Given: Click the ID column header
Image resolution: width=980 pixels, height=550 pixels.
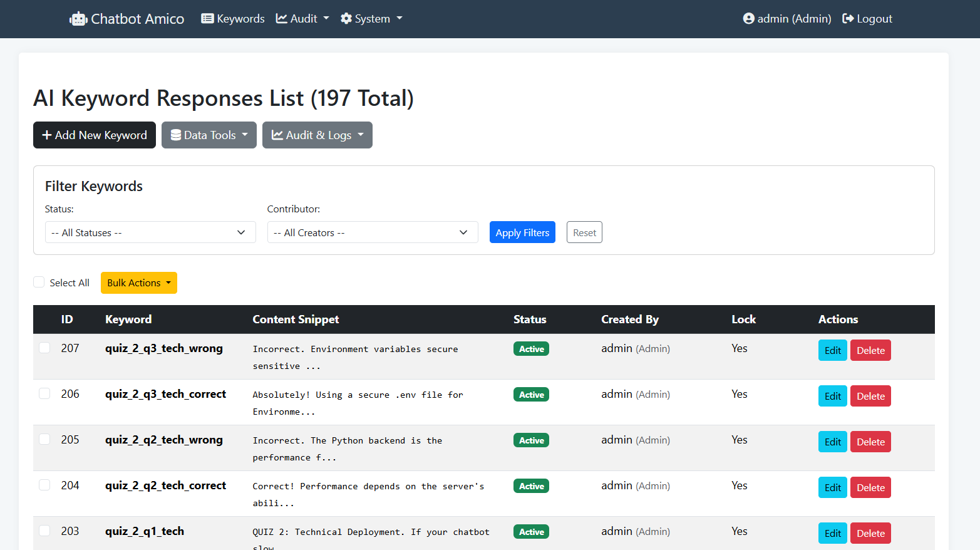Looking at the screenshot, I should [67, 319].
